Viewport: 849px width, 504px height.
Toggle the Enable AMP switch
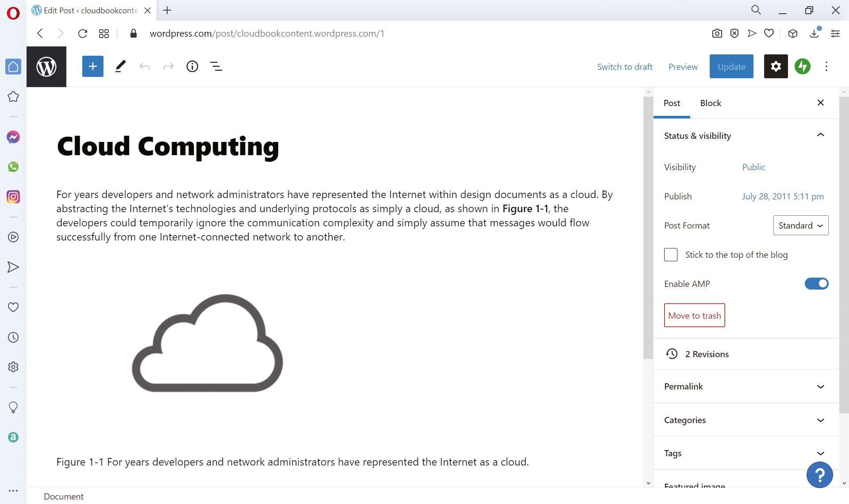coord(817,283)
